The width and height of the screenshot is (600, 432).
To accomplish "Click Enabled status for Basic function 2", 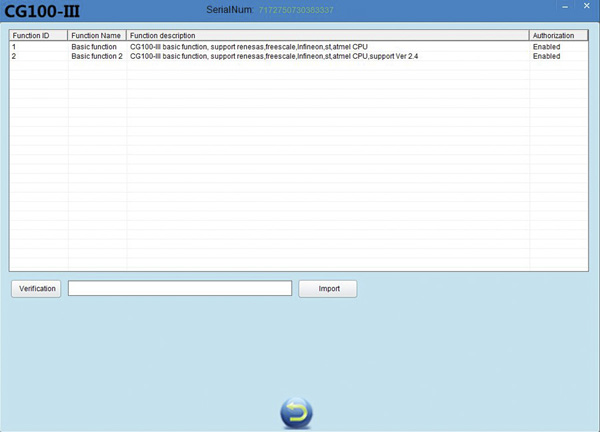I will 546,56.
